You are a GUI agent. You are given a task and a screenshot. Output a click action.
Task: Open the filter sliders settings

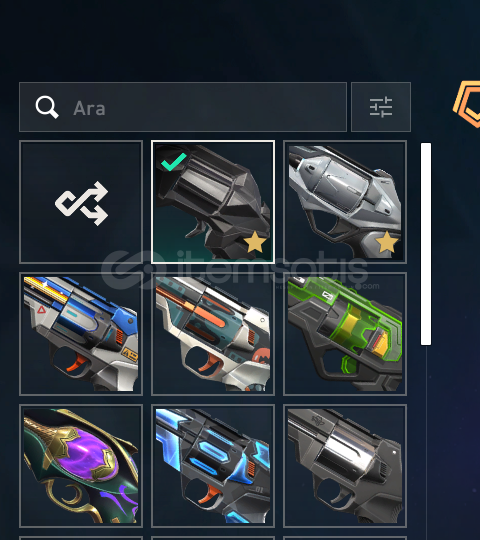381,107
